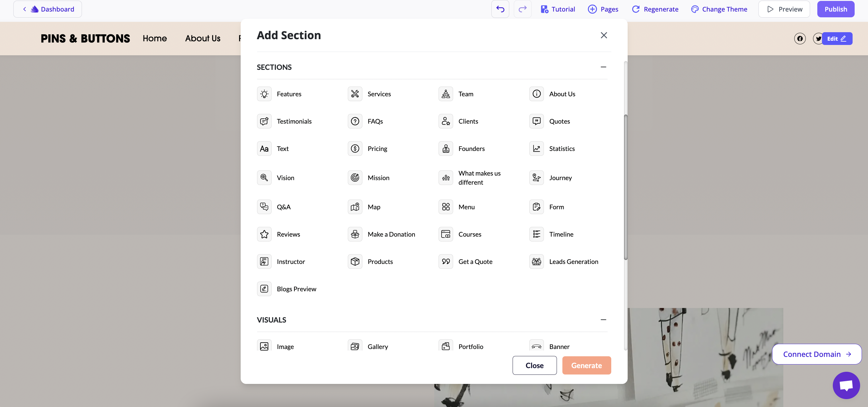Viewport: 868px width, 407px height.
Task: Select the Reviews star icon
Action: [264, 234]
